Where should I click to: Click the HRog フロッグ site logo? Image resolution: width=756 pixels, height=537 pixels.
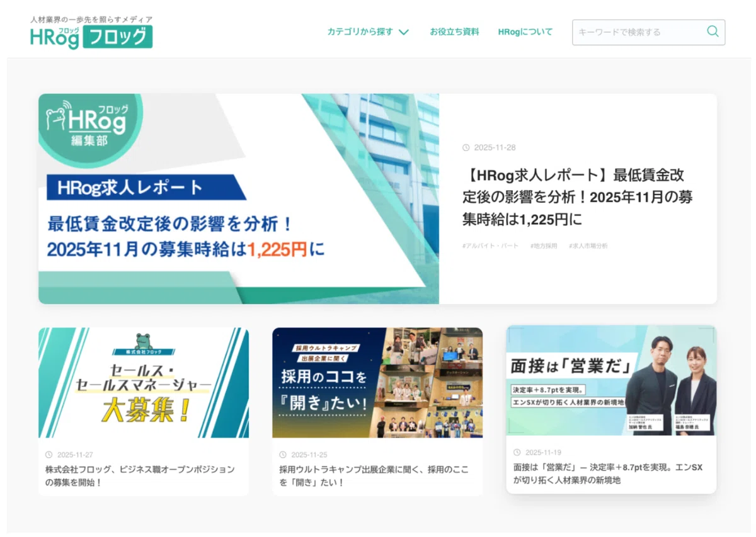click(91, 37)
